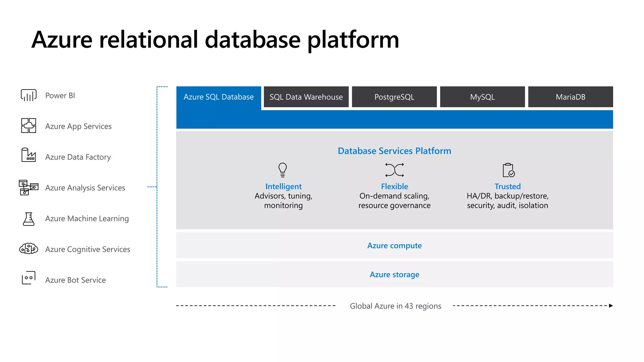Click the Intelligent heading
Viewport: 644px width, 362px height.
click(283, 186)
